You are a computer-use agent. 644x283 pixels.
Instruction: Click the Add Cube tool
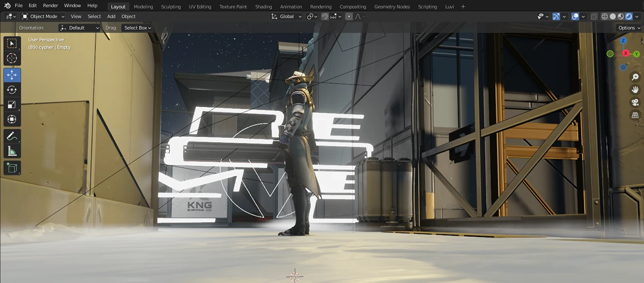[12, 168]
